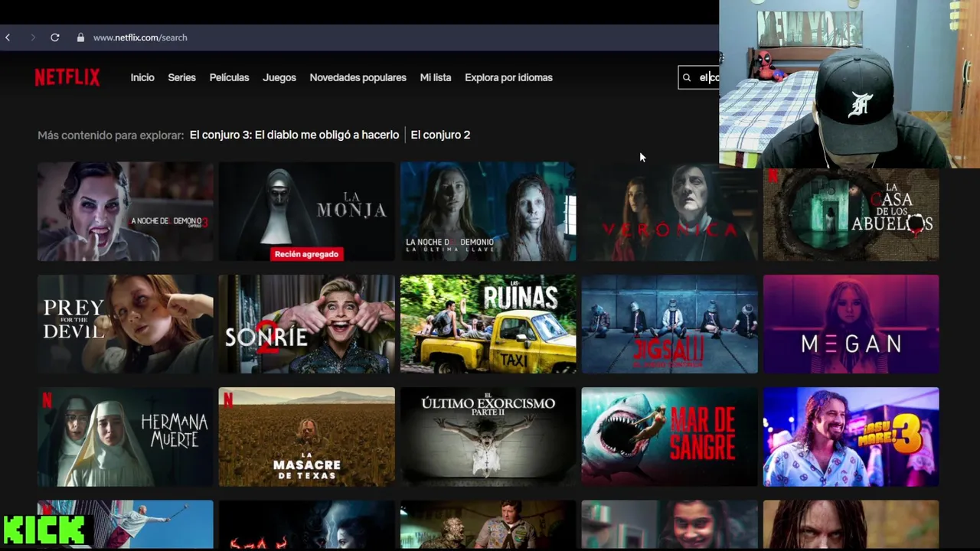Open Novedades populares
980x551 pixels.
pos(358,77)
